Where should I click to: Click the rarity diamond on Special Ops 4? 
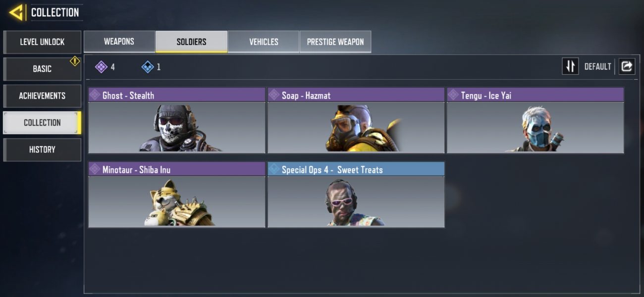pyautogui.click(x=274, y=169)
